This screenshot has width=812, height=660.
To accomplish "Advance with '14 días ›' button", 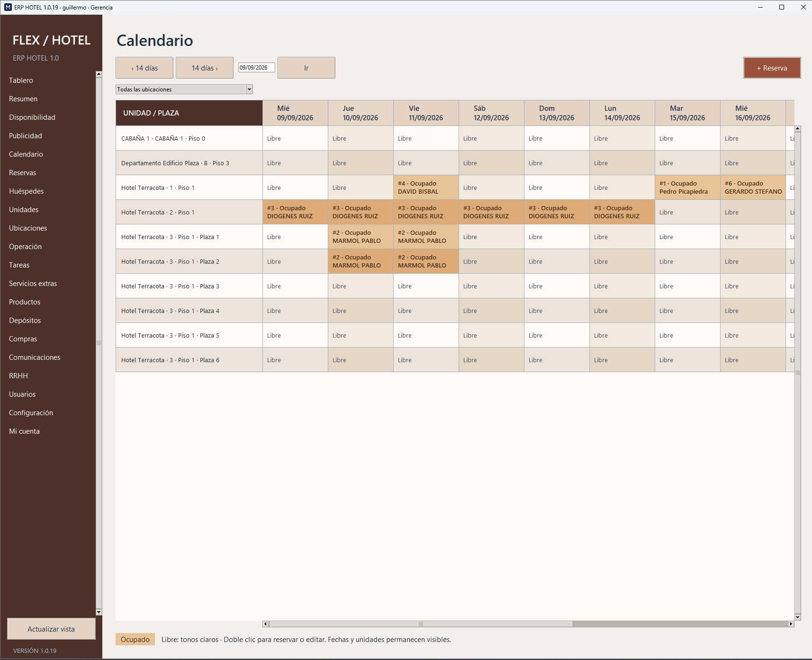I will click(x=205, y=68).
